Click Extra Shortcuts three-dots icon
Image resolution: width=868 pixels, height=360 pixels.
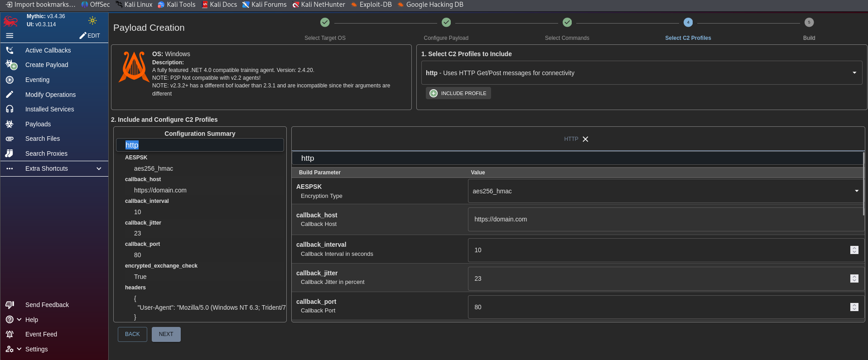point(10,168)
